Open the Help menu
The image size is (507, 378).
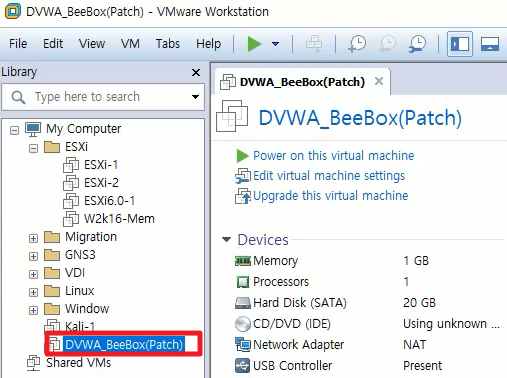click(208, 44)
